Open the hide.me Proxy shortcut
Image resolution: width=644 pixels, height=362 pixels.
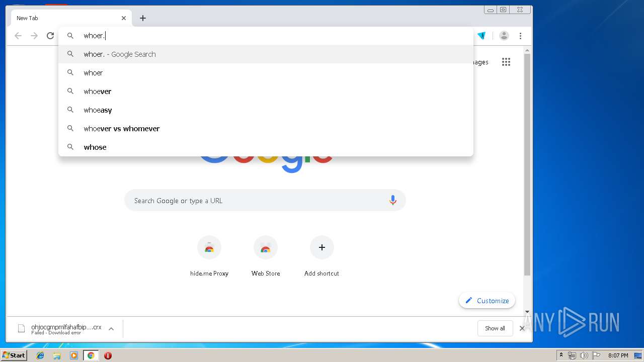coord(209,256)
